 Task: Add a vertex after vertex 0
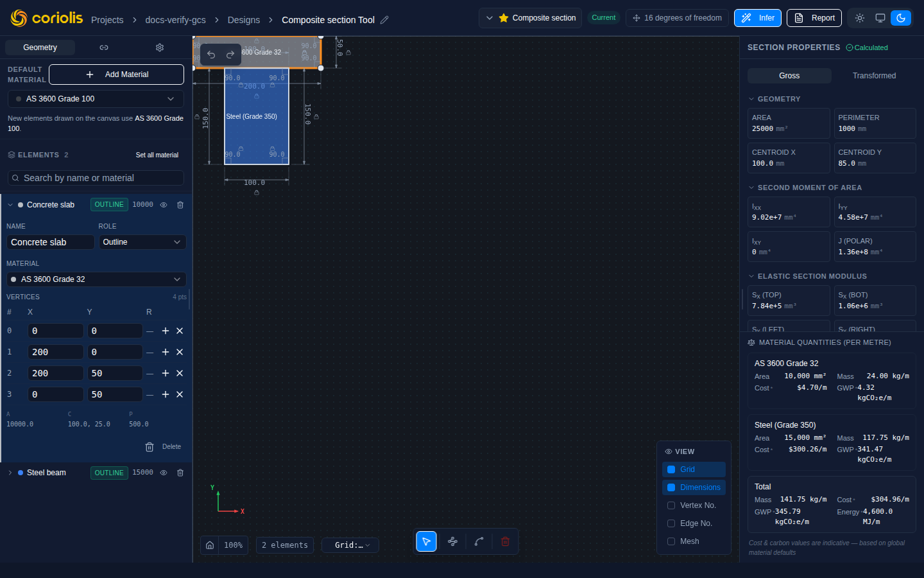[166, 331]
